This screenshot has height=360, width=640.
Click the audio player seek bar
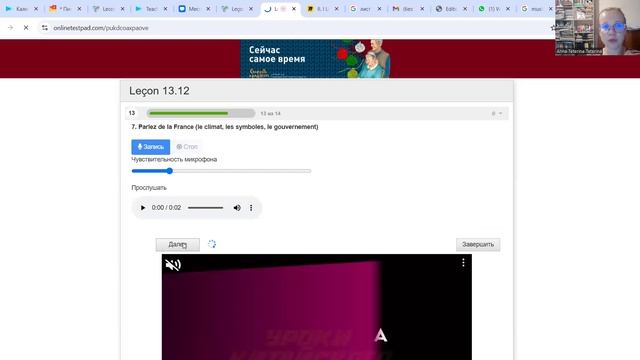pyautogui.click(x=205, y=208)
